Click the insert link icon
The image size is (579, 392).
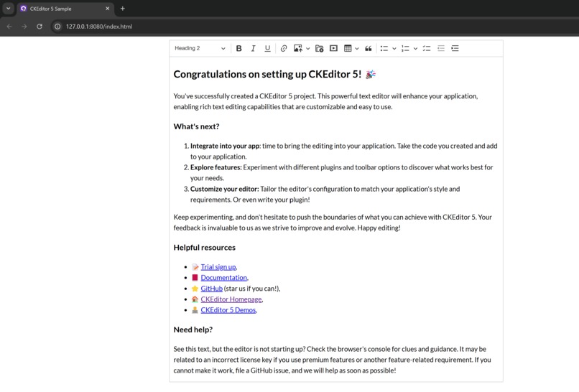pyautogui.click(x=284, y=48)
